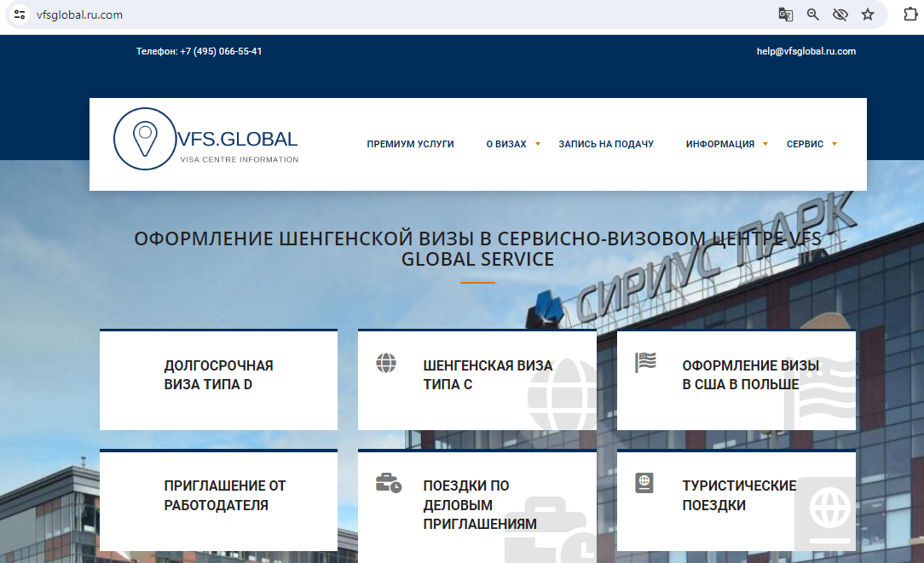This screenshot has width=924, height=563.
Task: Expand the ИНФОРМАЦИЯ dropdown arrow
Action: coord(765,144)
